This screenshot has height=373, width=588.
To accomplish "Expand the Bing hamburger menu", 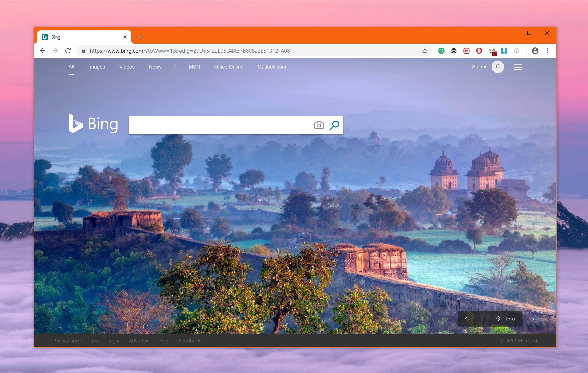I will click(x=518, y=67).
